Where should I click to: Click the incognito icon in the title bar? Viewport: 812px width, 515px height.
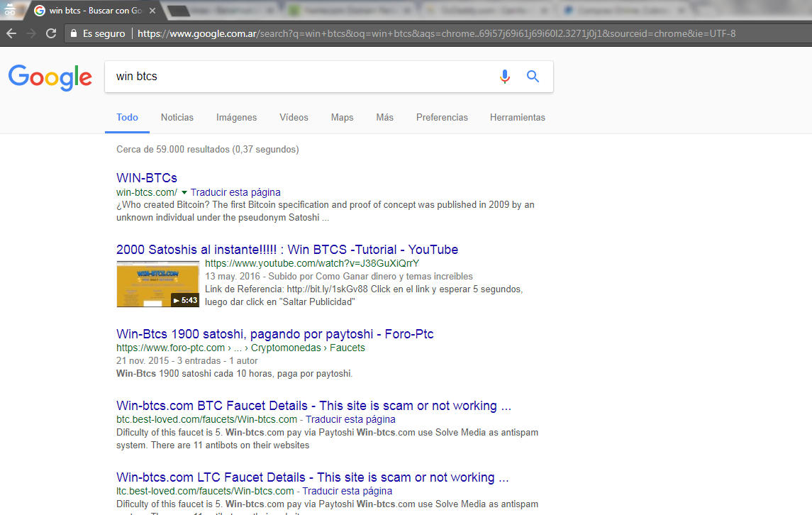click(10, 9)
